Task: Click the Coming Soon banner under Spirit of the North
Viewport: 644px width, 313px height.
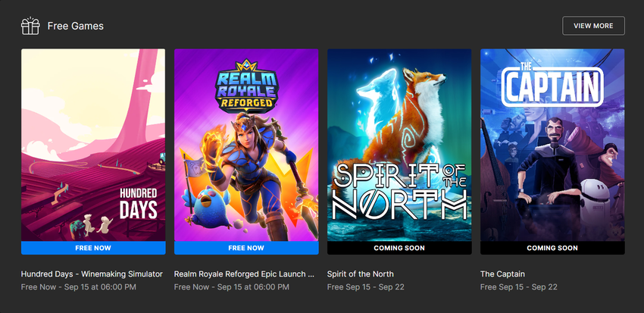Action: 399,248
